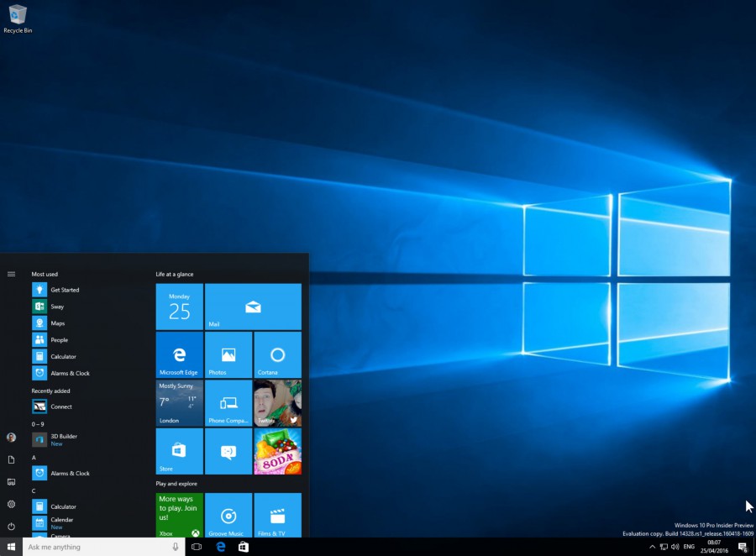Launch Connect under Recently added
756x556 pixels.
coord(61,407)
